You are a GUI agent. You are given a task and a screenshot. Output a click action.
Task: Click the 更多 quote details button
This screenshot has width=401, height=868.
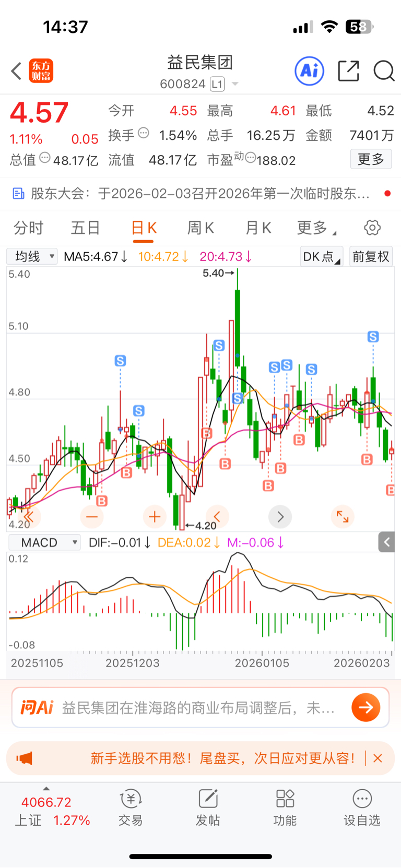[x=371, y=159]
